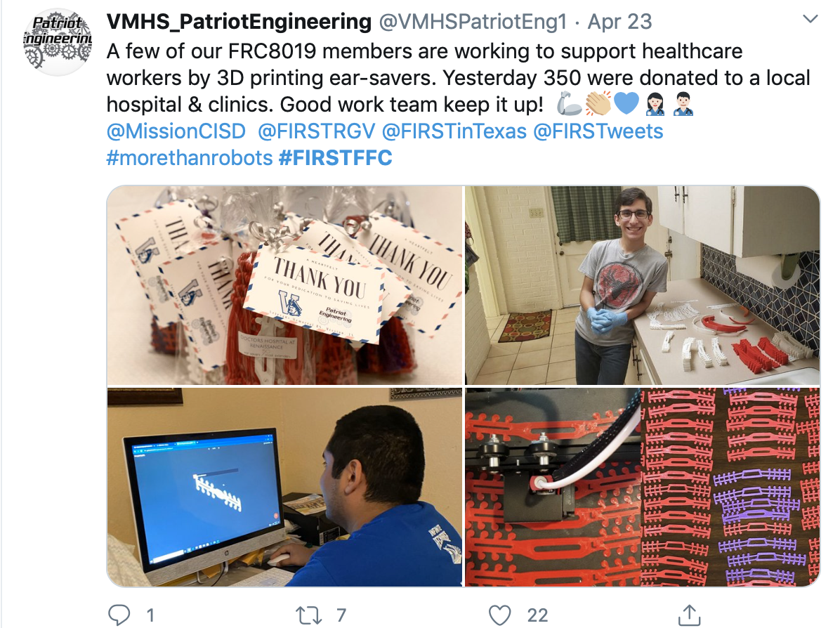Like the tweet with the heart icon

click(x=499, y=615)
